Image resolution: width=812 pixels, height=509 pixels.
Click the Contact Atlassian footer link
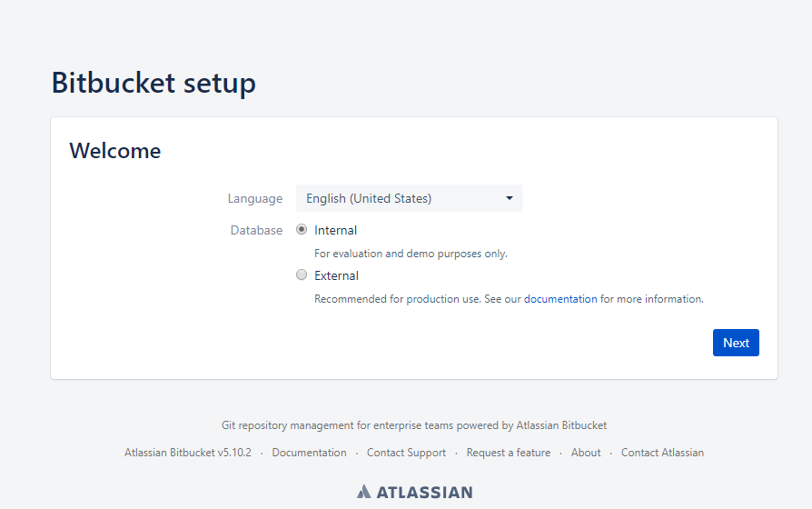tap(662, 453)
